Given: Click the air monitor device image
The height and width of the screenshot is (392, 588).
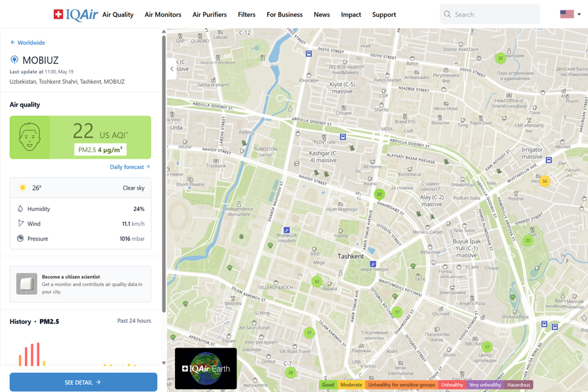Looking at the screenshot, I should [27, 284].
